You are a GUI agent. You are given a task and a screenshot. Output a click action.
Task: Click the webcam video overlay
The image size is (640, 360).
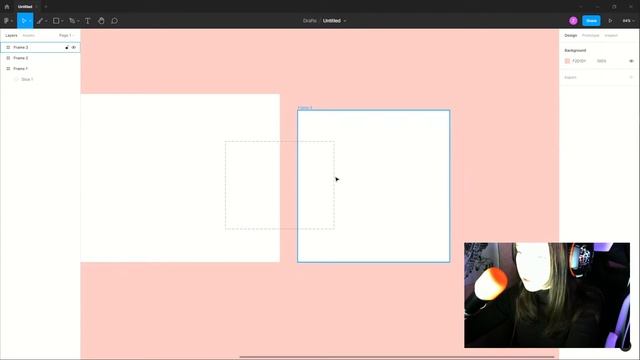pos(547,295)
